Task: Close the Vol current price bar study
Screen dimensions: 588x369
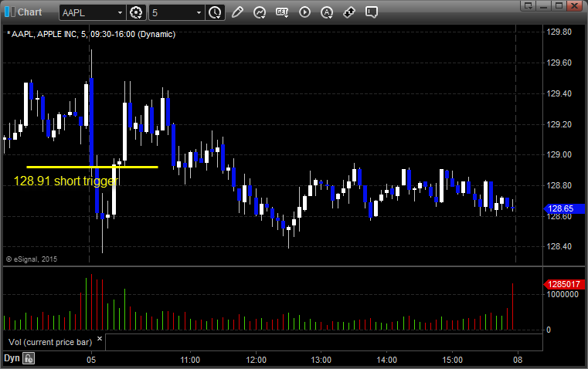Action: (100, 339)
